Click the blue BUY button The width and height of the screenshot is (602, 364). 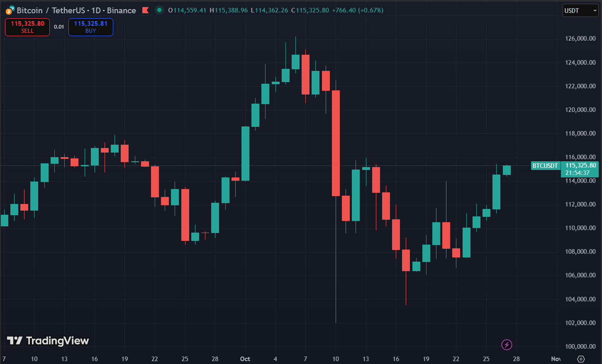(x=90, y=27)
